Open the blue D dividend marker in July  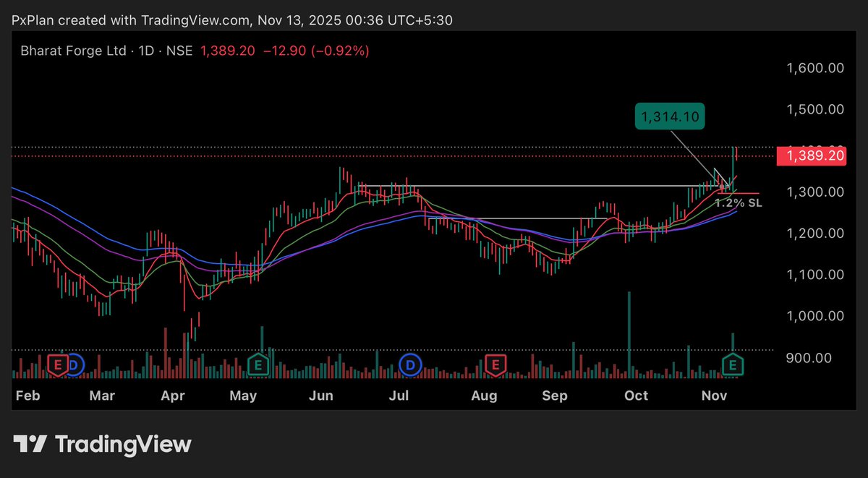click(411, 364)
